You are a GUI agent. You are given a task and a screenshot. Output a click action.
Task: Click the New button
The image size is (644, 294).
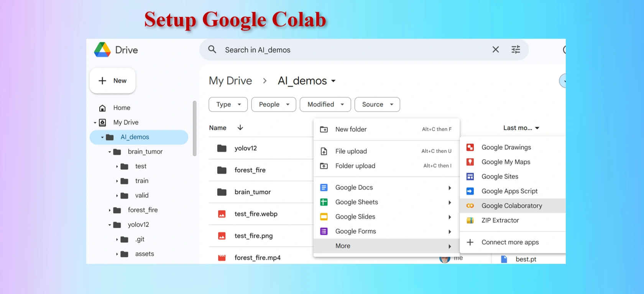tap(112, 81)
